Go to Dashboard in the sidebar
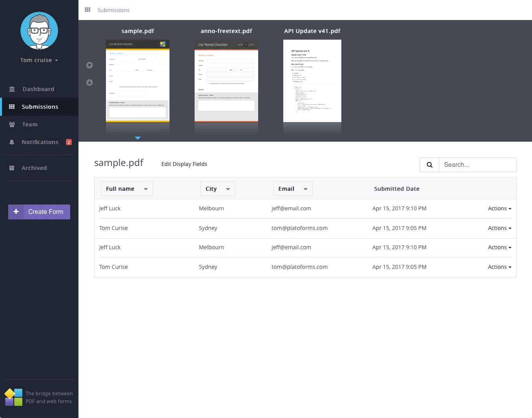Screen dimensions: 532x418 pos(38,89)
